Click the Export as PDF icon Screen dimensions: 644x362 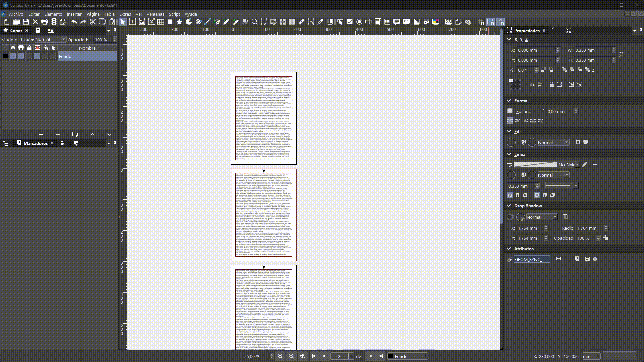point(63,22)
